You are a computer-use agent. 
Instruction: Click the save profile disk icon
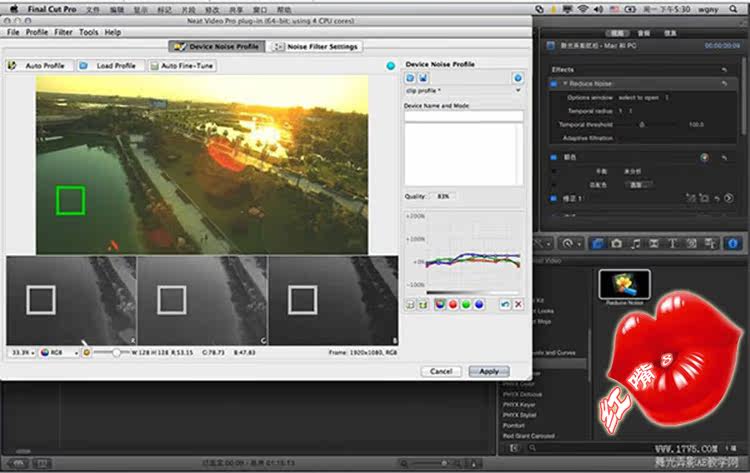tap(423, 78)
